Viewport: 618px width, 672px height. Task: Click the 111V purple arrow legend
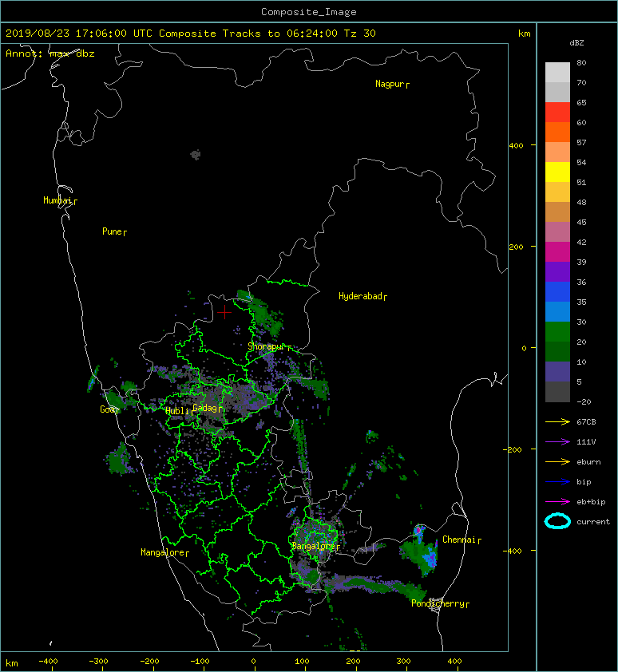pyautogui.click(x=557, y=441)
